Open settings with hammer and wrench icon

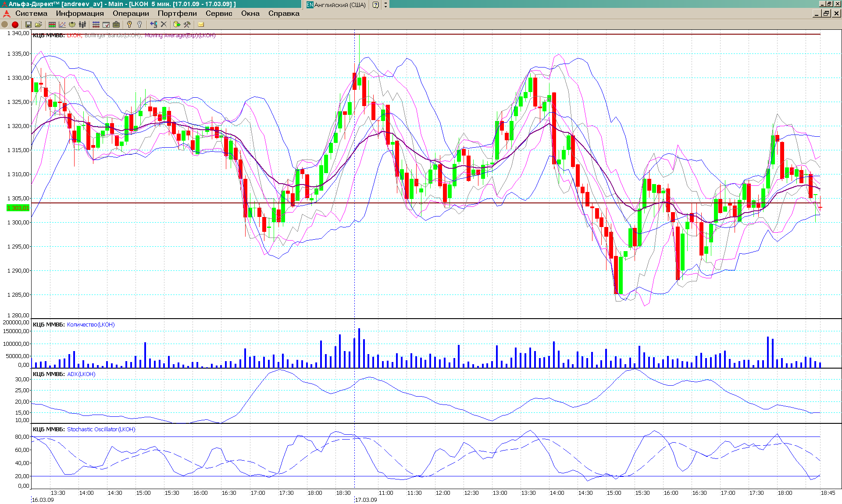click(x=187, y=25)
